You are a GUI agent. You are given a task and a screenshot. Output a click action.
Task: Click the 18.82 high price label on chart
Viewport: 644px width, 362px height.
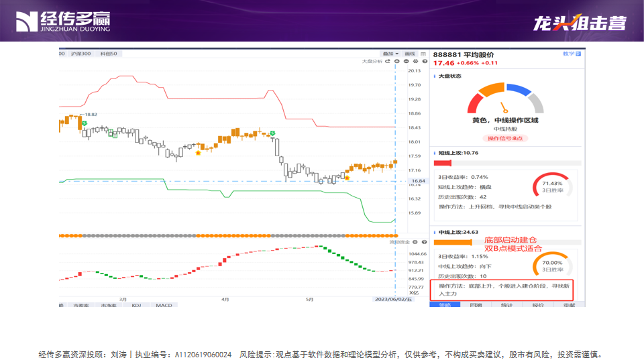[91, 115]
